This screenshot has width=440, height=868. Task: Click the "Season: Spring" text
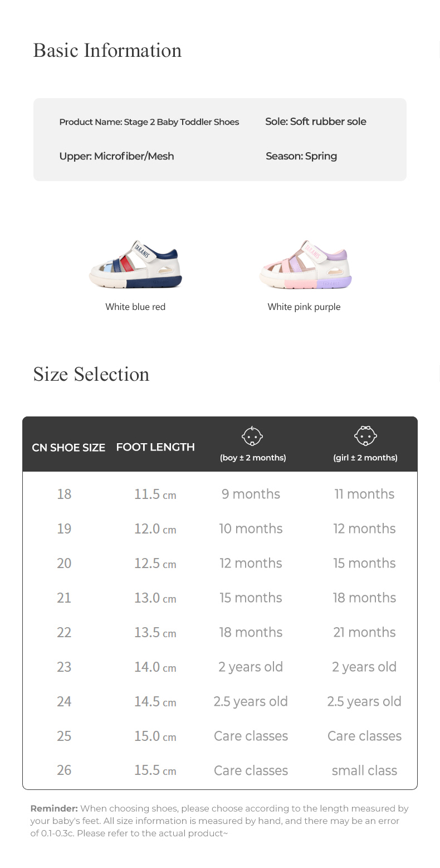coord(301,156)
